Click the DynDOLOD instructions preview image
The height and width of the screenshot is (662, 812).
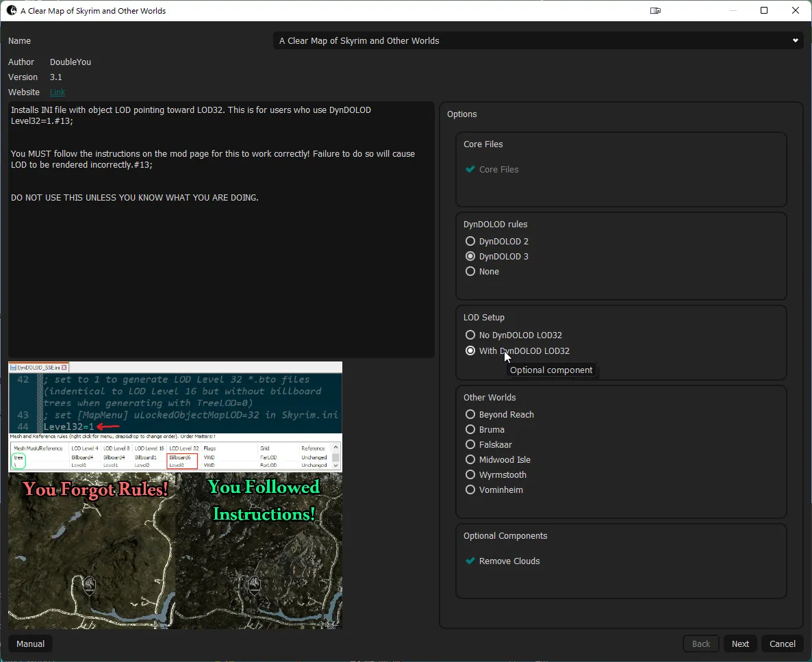tap(175, 495)
